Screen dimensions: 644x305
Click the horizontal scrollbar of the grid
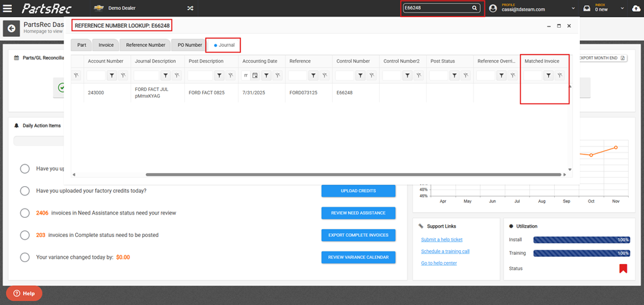pos(353,174)
